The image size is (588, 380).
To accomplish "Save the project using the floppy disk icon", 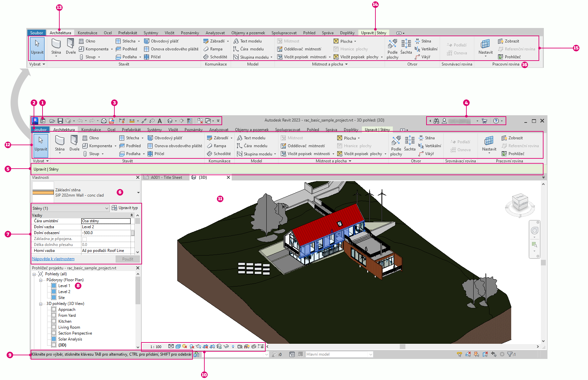I will [x=60, y=121].
